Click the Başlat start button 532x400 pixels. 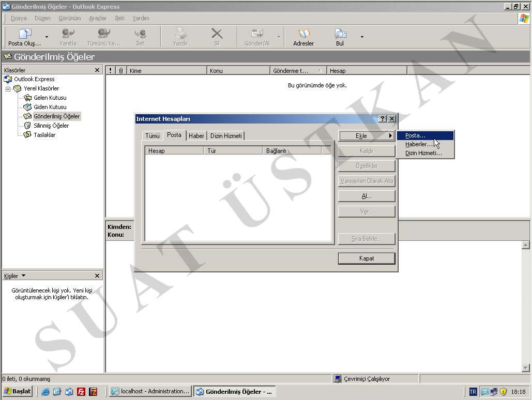click(x=18, y=391)
